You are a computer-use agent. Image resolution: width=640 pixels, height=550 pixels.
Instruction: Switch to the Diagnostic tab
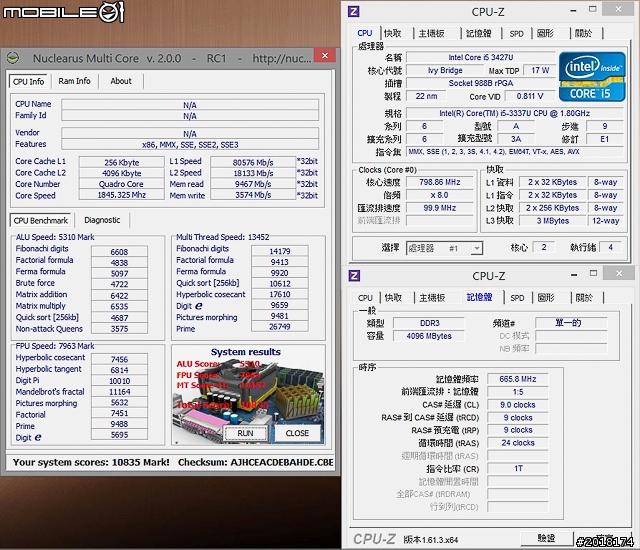coord(102,220)
